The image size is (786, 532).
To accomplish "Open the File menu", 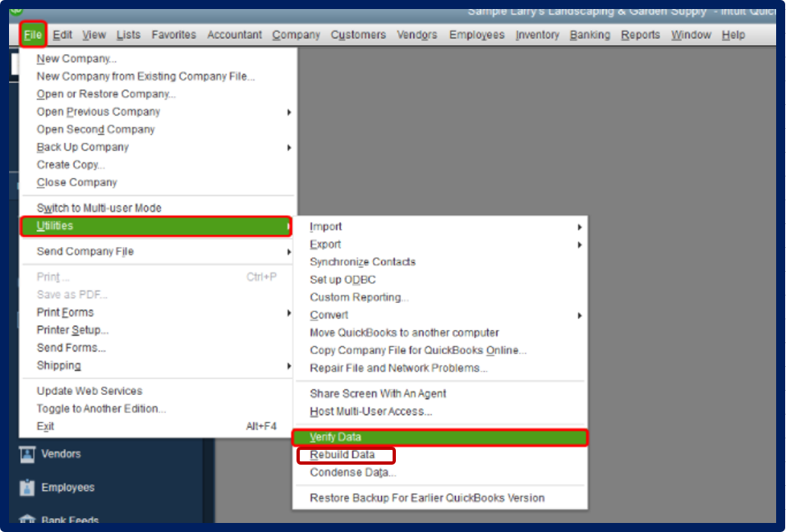I will coord(33,35).
